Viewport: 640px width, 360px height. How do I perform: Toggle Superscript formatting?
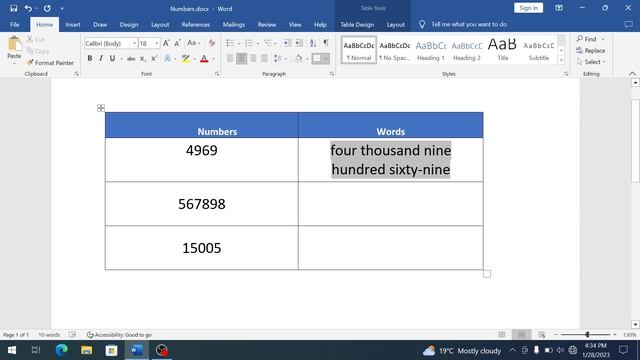(154, 58)
